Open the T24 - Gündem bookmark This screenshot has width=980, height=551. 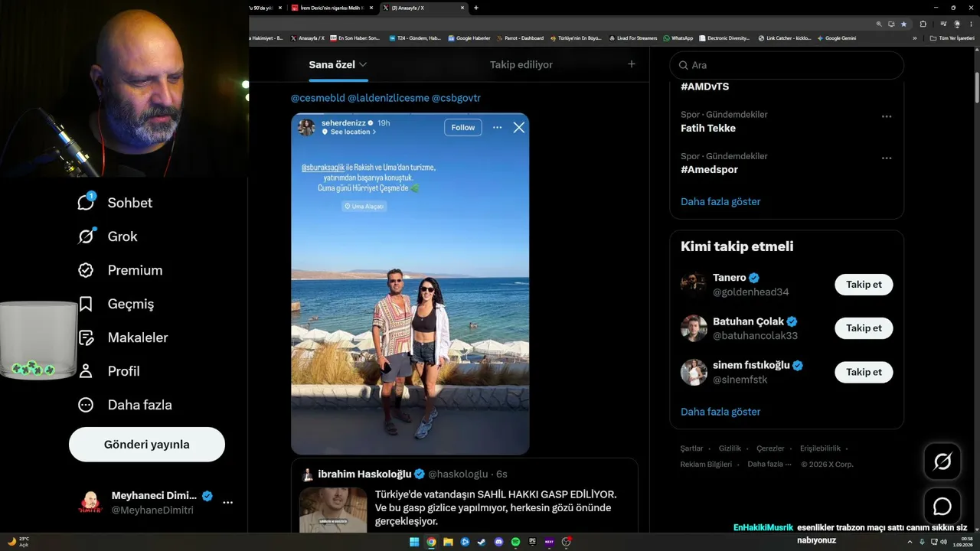(x=415, y=37)
